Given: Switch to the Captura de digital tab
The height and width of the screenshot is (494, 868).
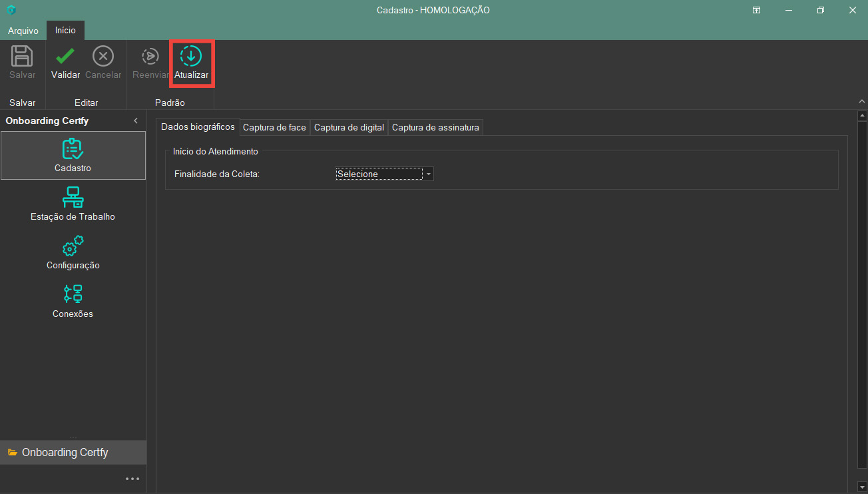Looking at the screenshot, I should pos(349,127).
